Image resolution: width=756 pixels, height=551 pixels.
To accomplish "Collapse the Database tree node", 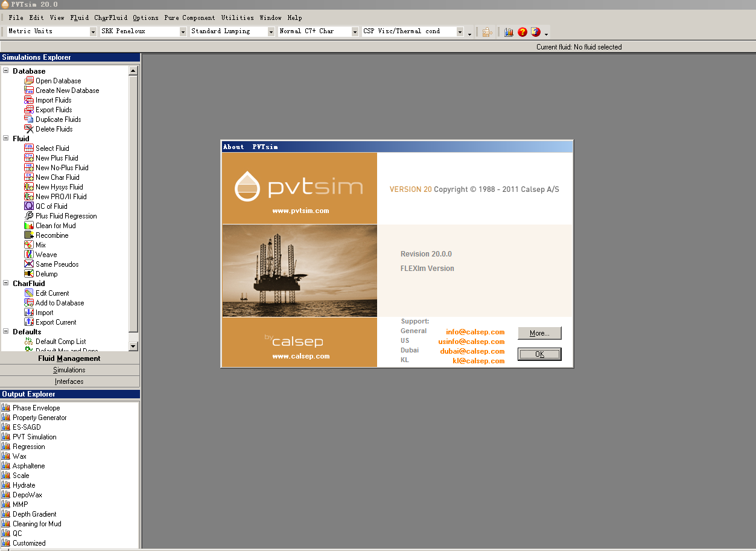I will [6, 71].
